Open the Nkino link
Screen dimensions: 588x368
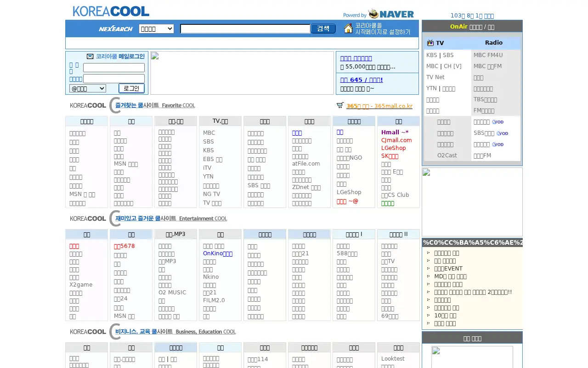pos(211,277)
